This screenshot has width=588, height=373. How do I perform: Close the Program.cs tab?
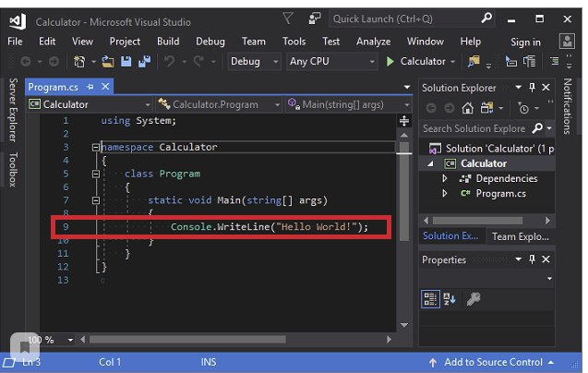(105, 87)
